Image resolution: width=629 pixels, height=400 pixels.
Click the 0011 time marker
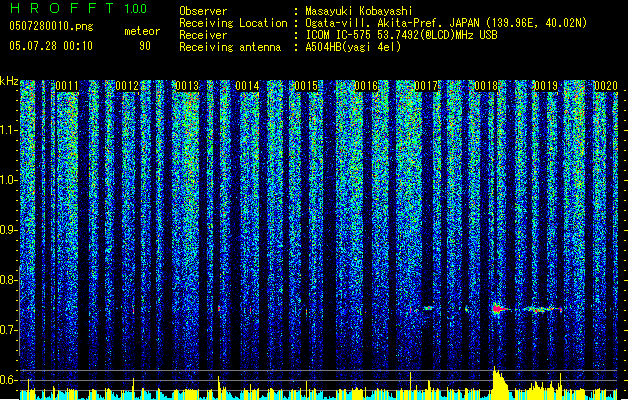pos(67,86)
